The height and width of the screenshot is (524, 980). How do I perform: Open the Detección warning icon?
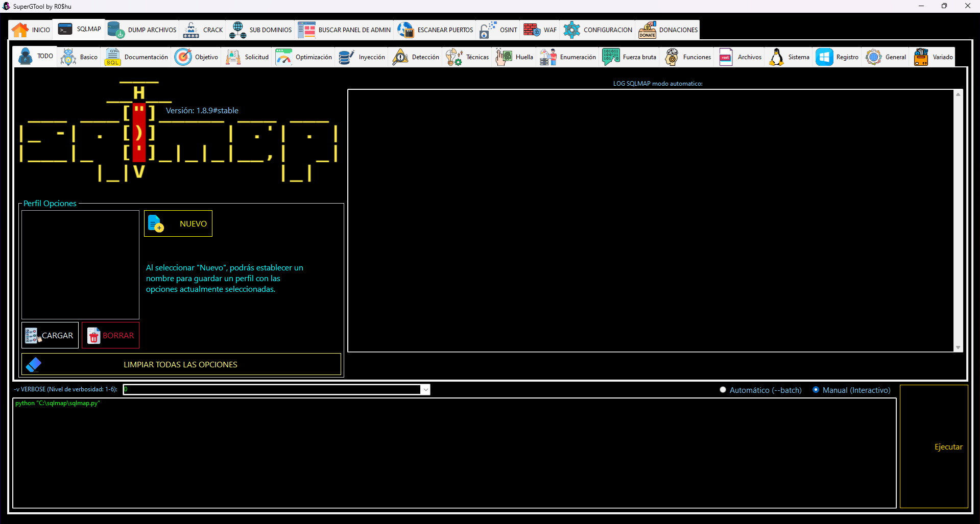400,57
